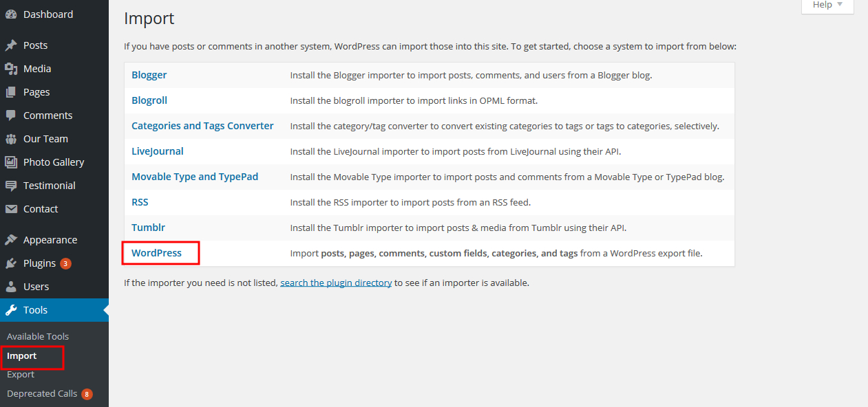The width and height of the screenshot is (868, 407).
Task: Click the Import page heading
Action: (x=149, y=19)
